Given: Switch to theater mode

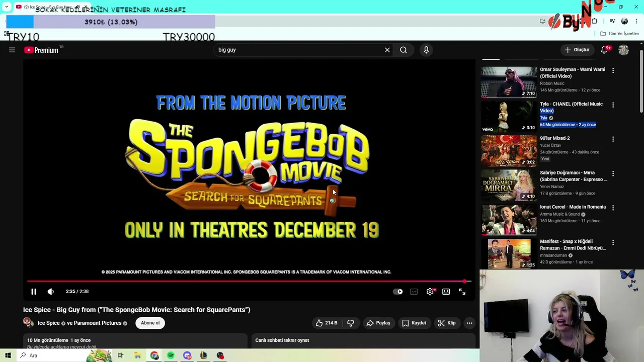Looking at the screenshot, I should pos(446,292).
